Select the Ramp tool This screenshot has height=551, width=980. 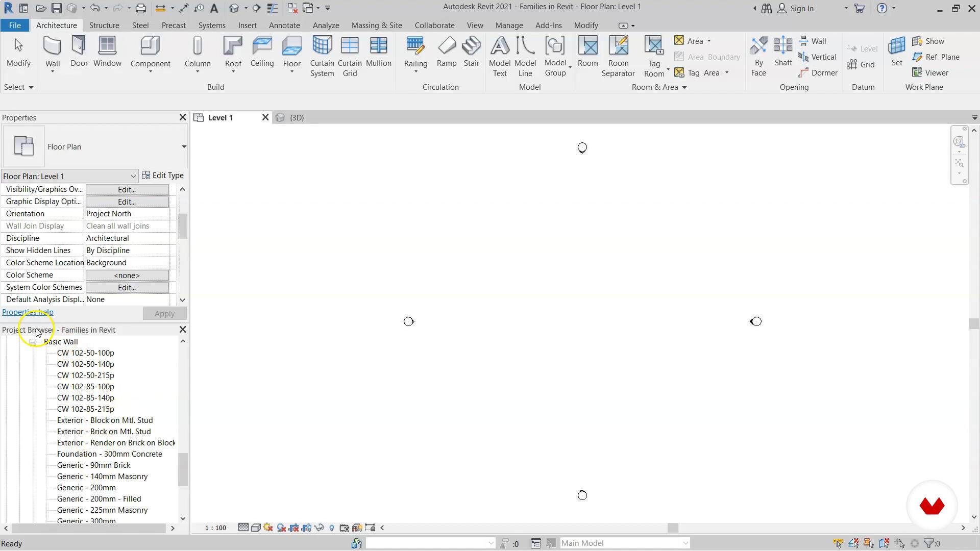pyautogui.click(x=447, y=52)
